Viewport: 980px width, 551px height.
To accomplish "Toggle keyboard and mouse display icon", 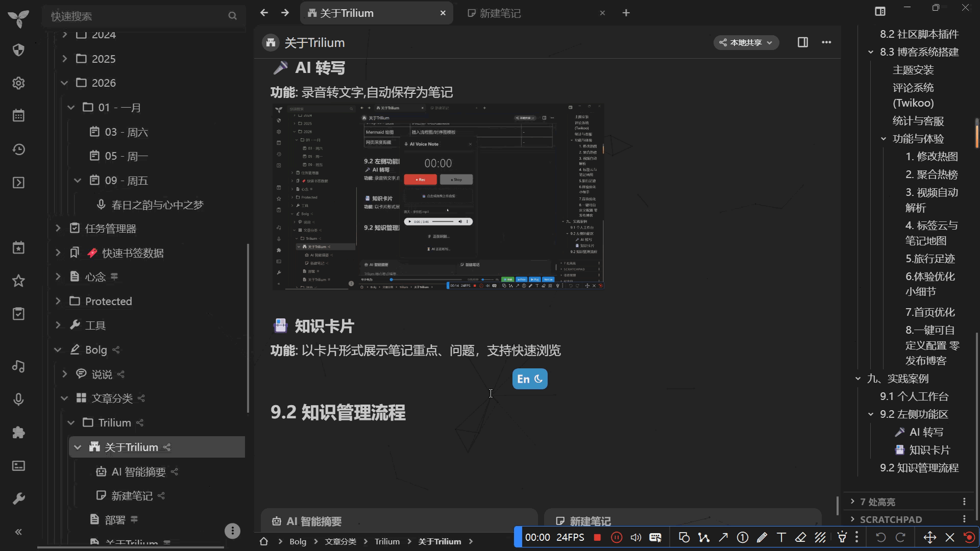I will [x=655, y=537].
